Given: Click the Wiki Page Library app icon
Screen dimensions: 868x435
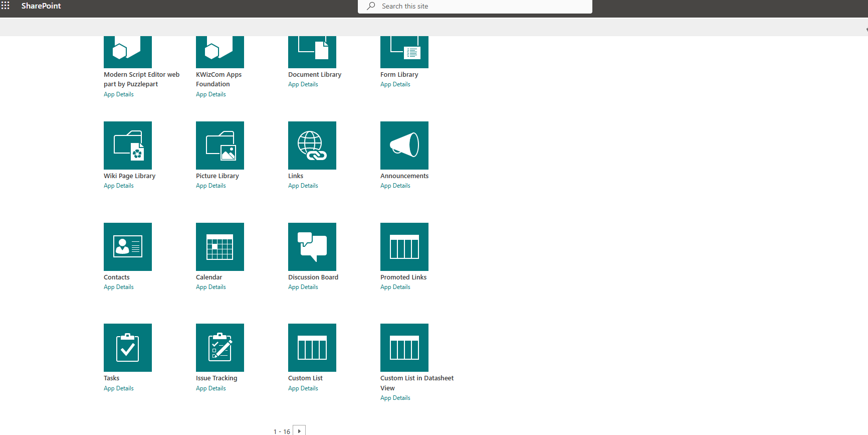Looking at the screenshot, I should pyautogui.click(x=127, y=146).
